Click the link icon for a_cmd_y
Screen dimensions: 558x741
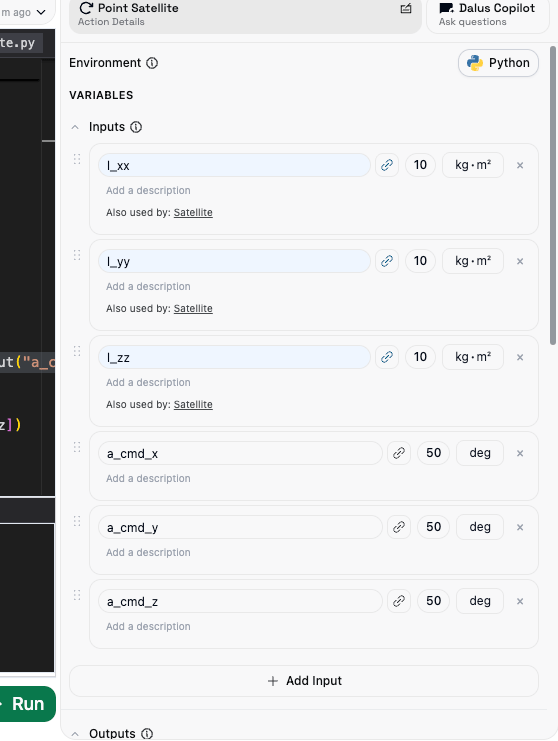pyautogui.click(x=399, y=527)
